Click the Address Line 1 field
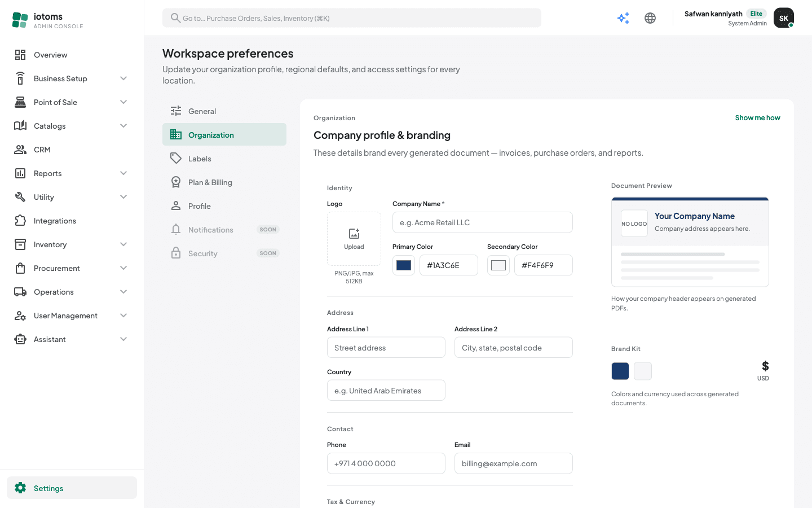This screenshot has width=812, height=508. [386, 348]
